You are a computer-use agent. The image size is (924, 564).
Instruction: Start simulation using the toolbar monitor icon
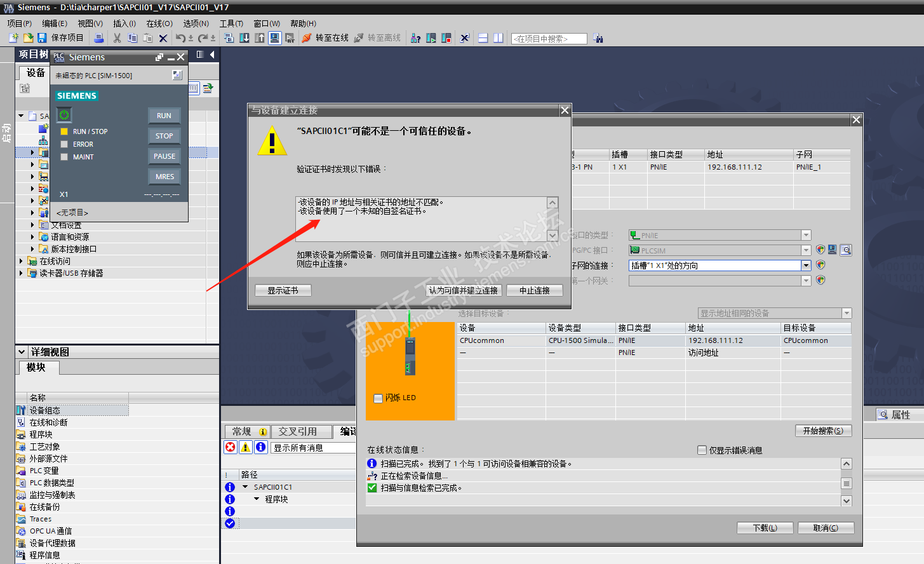[x=274, y=38]
